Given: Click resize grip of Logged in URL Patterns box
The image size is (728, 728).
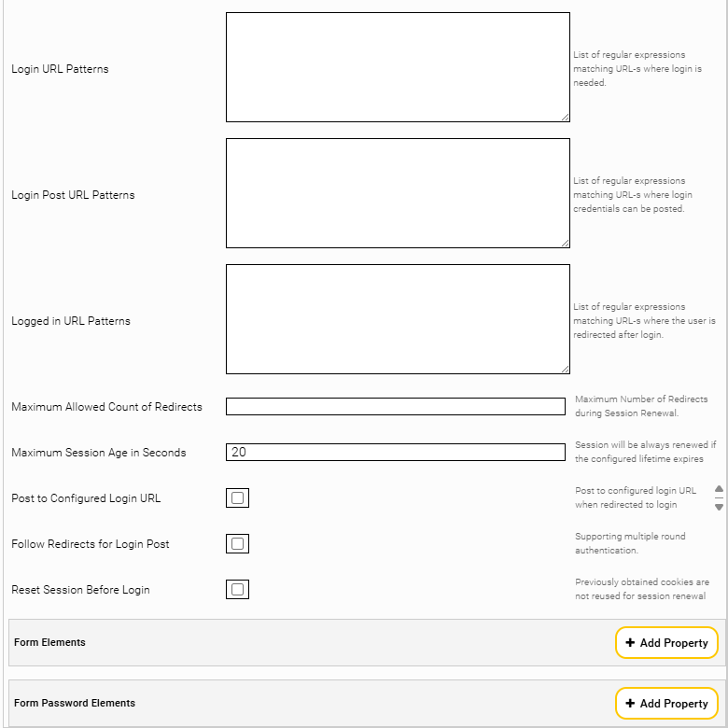Looking at the screenshot, I should click(x=565, y=369).
